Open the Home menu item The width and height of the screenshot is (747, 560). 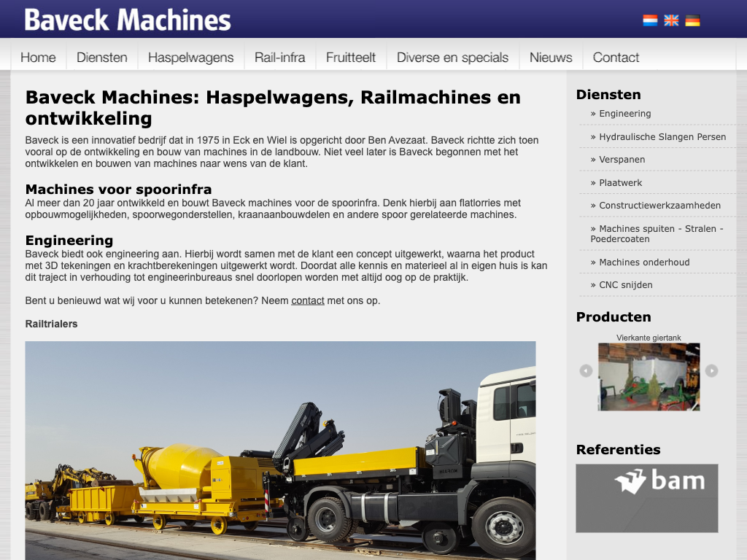click(38, 58)
